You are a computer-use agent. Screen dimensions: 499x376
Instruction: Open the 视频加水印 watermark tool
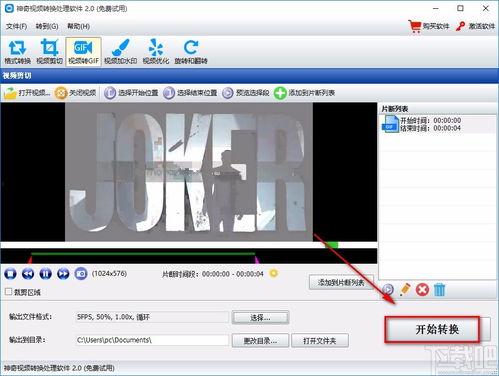120,52
